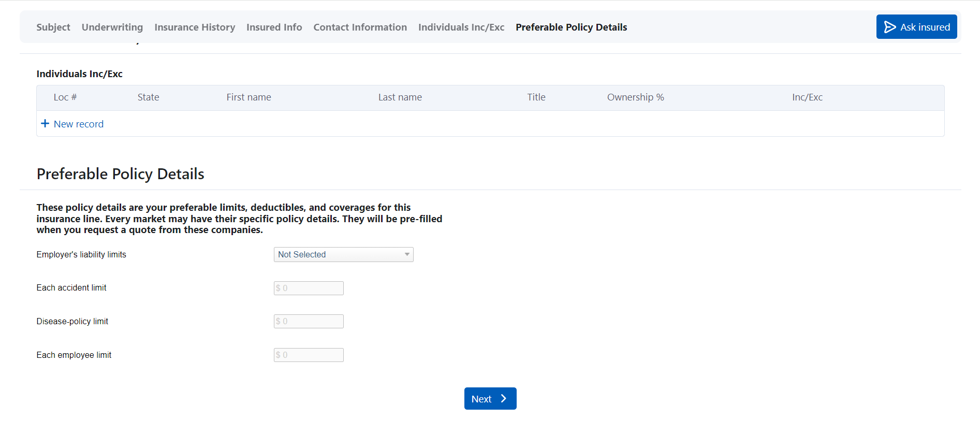Image resolution: width=980 pixels, height=434 pixels.
Task: Click the paper plane Ask insured icon
Action: (x=889, y=27)
